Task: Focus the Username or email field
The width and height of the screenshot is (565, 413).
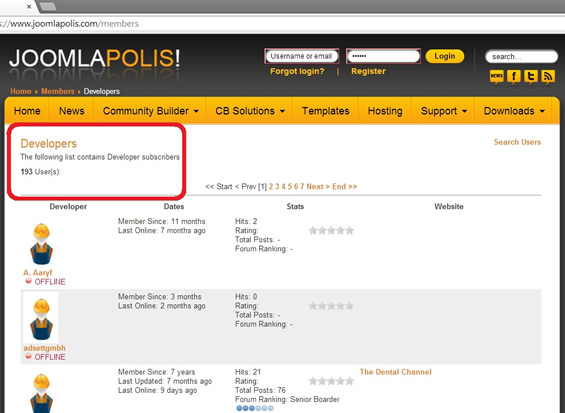Action: [302, 56]
